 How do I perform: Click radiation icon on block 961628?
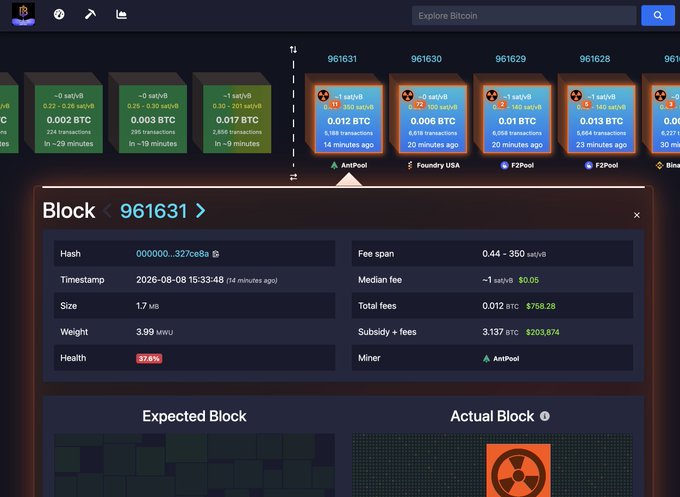pos(576,95)
